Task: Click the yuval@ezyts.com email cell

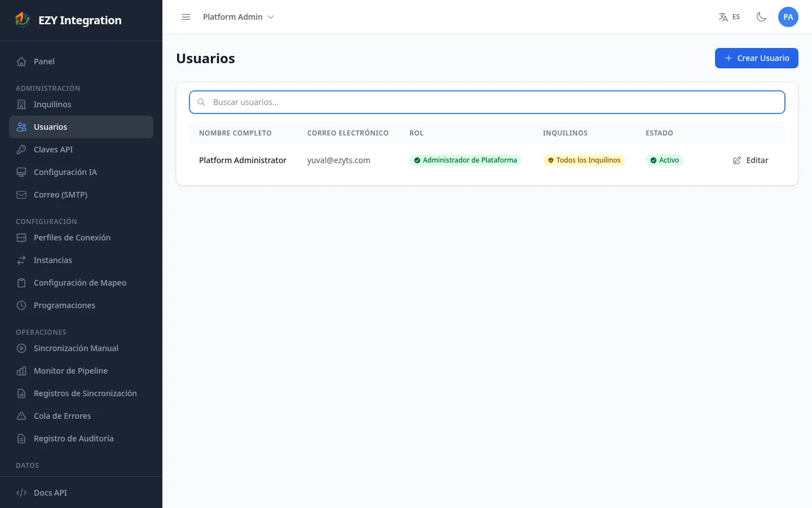Action: 339,160
